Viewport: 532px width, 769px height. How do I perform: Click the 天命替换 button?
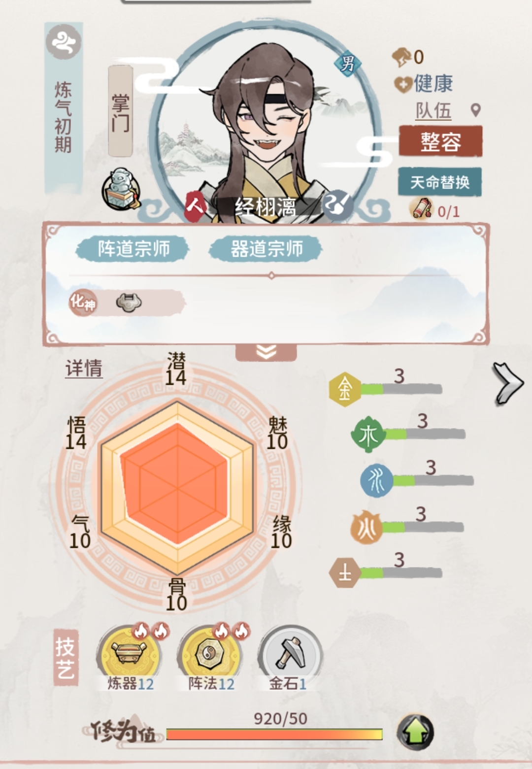coord(439,182)
